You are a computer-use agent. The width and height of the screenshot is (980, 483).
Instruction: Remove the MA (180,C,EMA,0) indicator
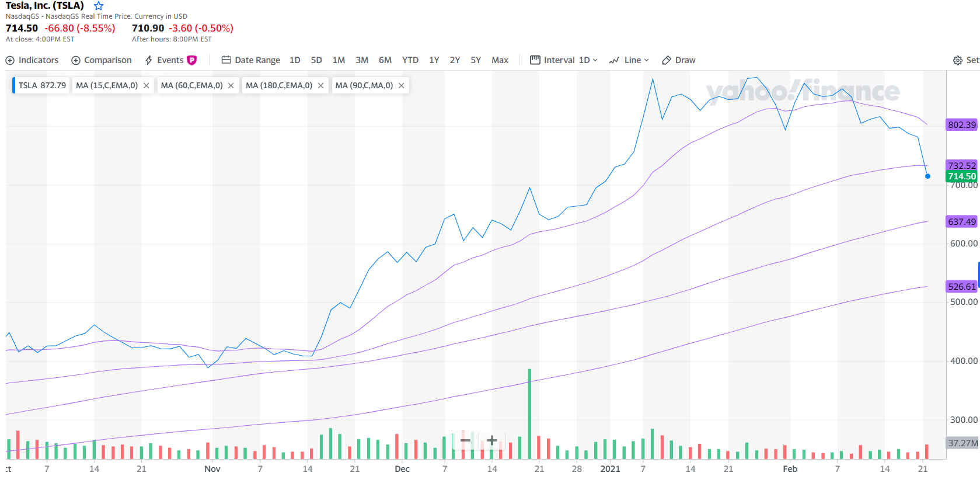tap(320, 86)
